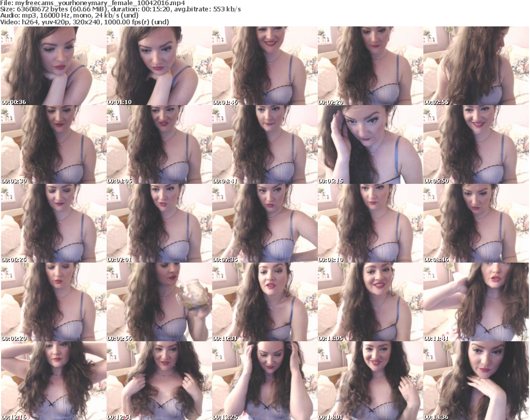
Task: Pick the thumbnail at 00:11:41
Action: coord(476,302)
